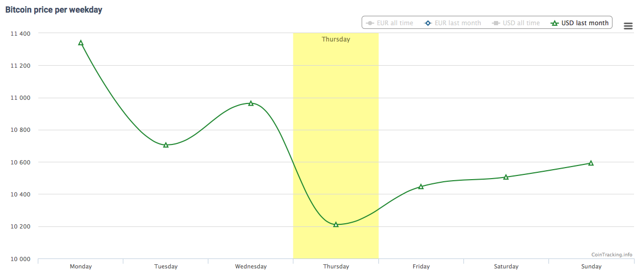Screen dimensions: 644x280
Task: Toggle the EUR all time series label
Action: coord(395,23)
